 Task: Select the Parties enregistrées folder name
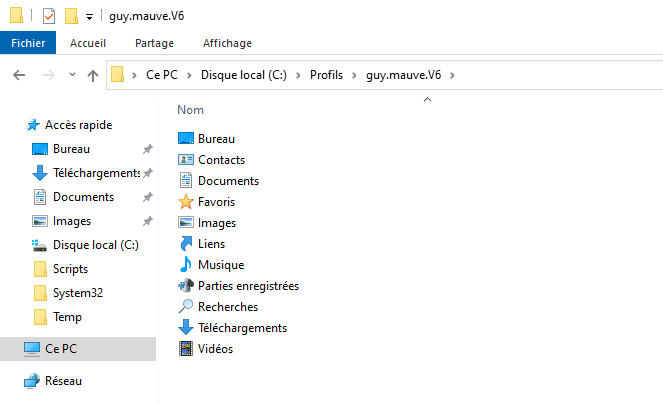[249, 286]
